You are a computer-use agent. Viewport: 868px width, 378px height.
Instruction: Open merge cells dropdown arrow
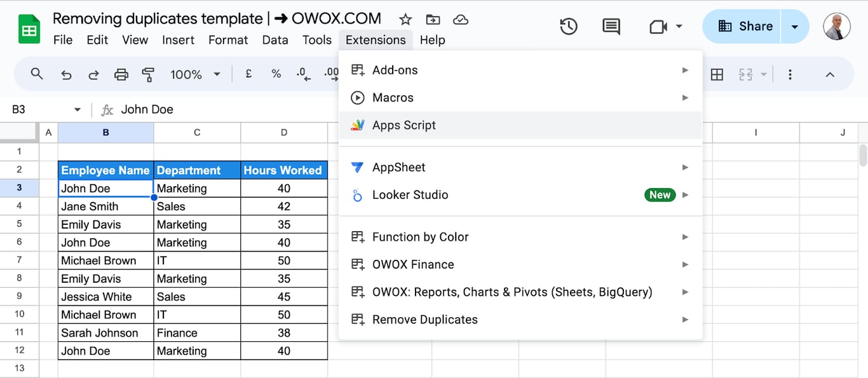pos(764,75)
